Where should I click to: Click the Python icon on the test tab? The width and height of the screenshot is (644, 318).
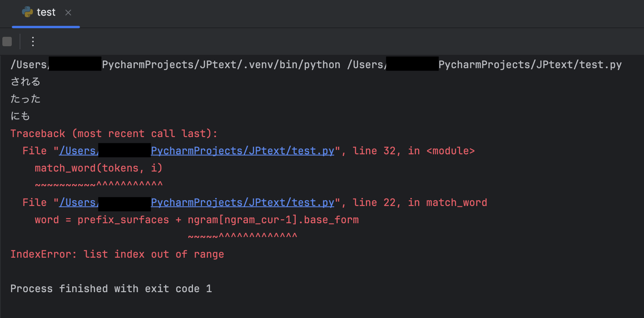27,12
